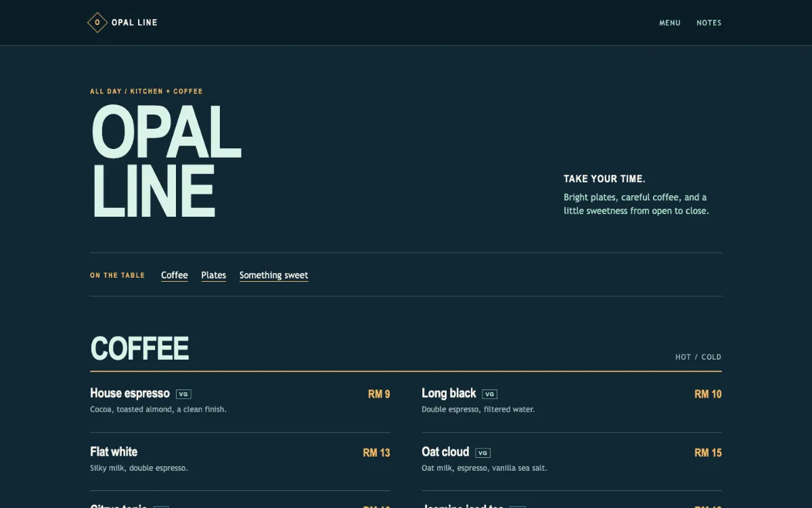This screenshot has height=508, width=812.
Task: Click the Opal Line diamond logo icon
Action: pyautogui.click(x=97, y=22)
